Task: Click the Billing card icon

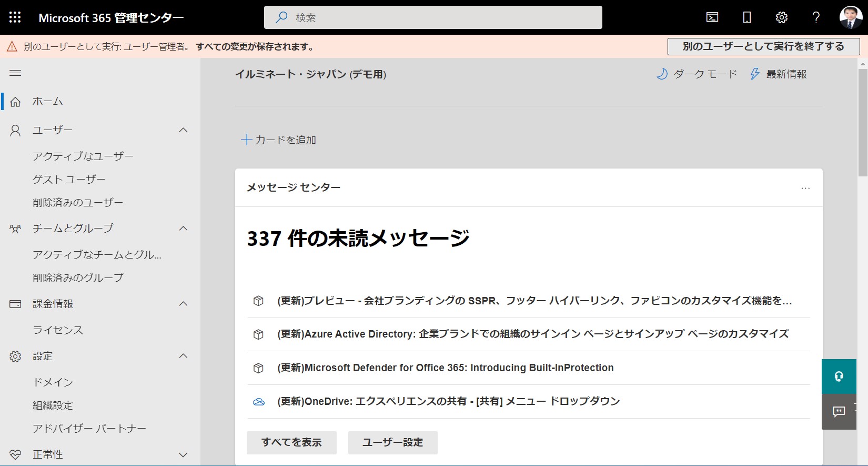Action: pyautogui.click(x=15, y=304)
